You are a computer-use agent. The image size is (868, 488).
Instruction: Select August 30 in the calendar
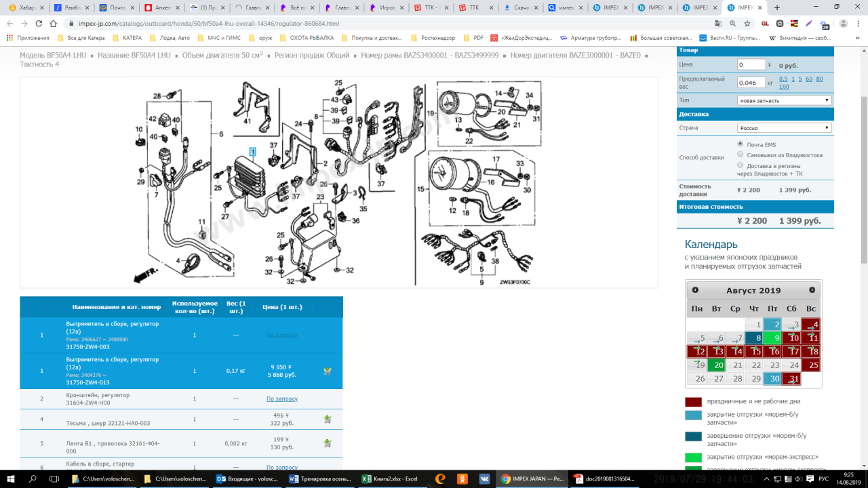(x=772, y=379)
